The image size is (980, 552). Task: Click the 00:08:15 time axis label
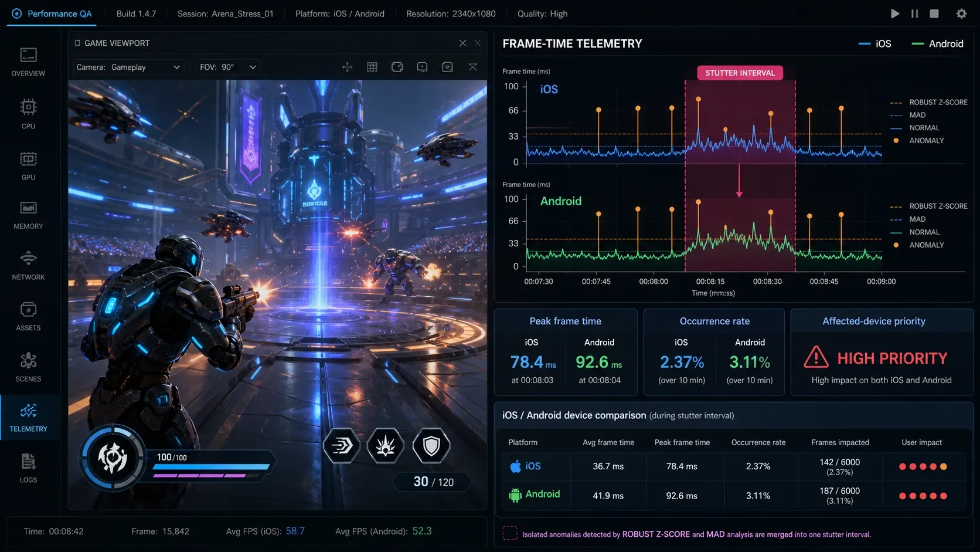coord(710,281)
